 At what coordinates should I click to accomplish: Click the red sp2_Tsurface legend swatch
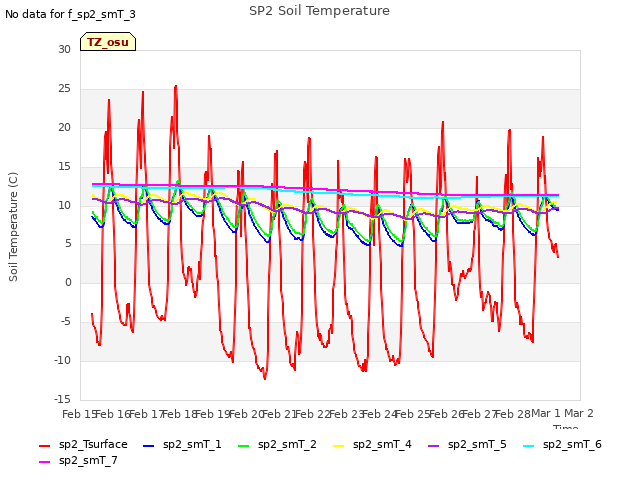(44, 446)
